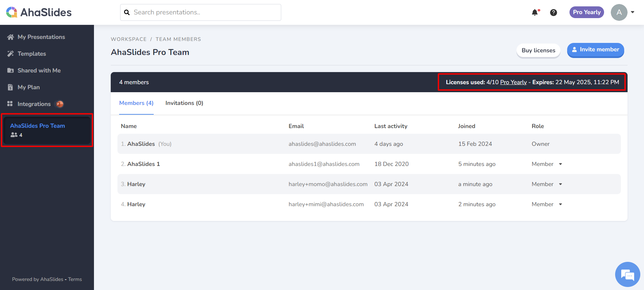644x290 pixels.
Task: Click the 15 Feb 2024 joined date
Action: point(475,144)
